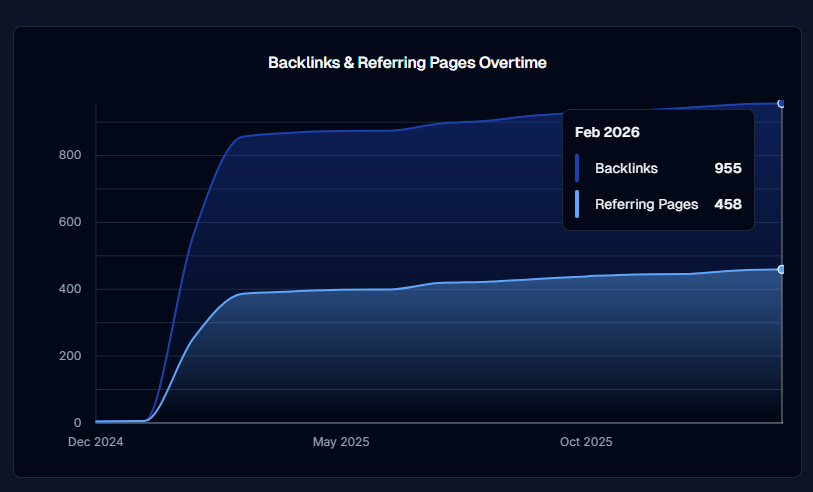813x492 pixels.
Task: Select the Referring Pages label in the tooltip
Action: (x=646, y=204)
